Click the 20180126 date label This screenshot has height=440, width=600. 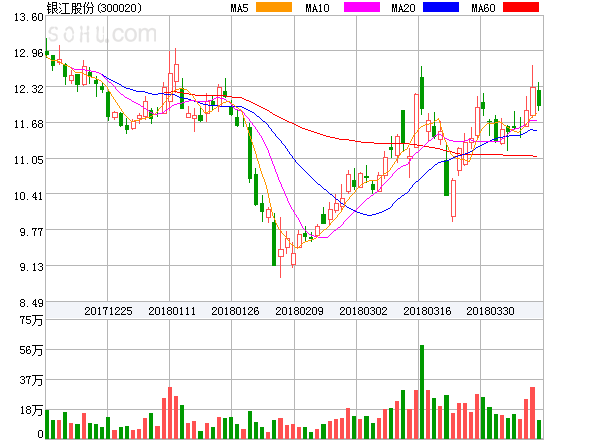(x=235, y=311)
